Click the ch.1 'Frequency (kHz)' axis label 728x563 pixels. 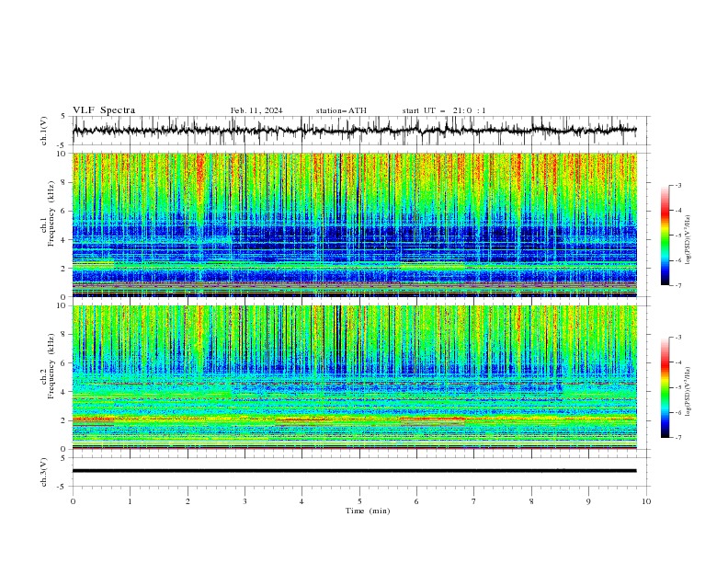click(x=51, y=213)
